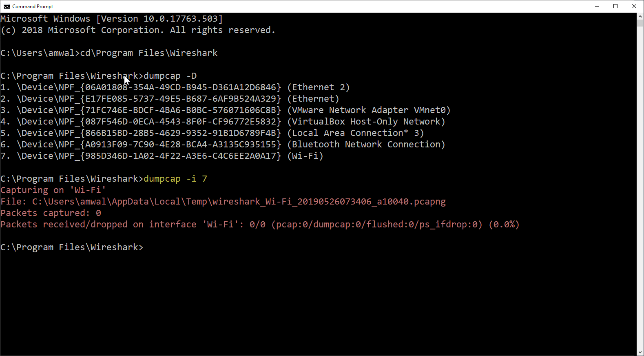644x356 pixels.
Task: Click the scrollbar down arrow
Action: pyautogui.click(x=640, y=352)
